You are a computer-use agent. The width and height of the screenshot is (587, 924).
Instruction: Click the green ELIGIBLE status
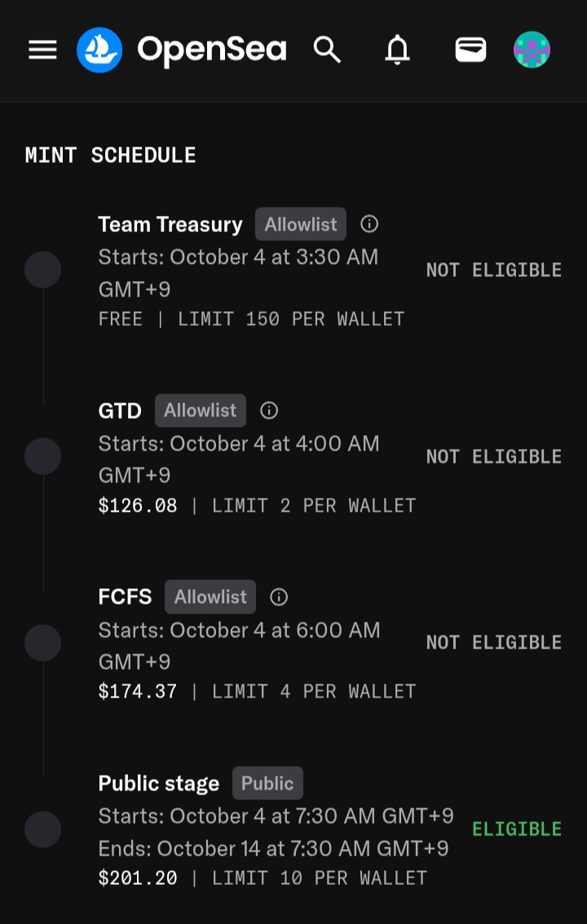pyautogui.click(x=517, y=829)
